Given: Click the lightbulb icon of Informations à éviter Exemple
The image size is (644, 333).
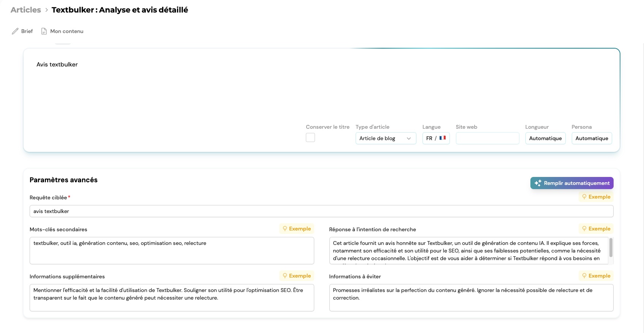Looking at the screenshot, I should pos(584,276).
